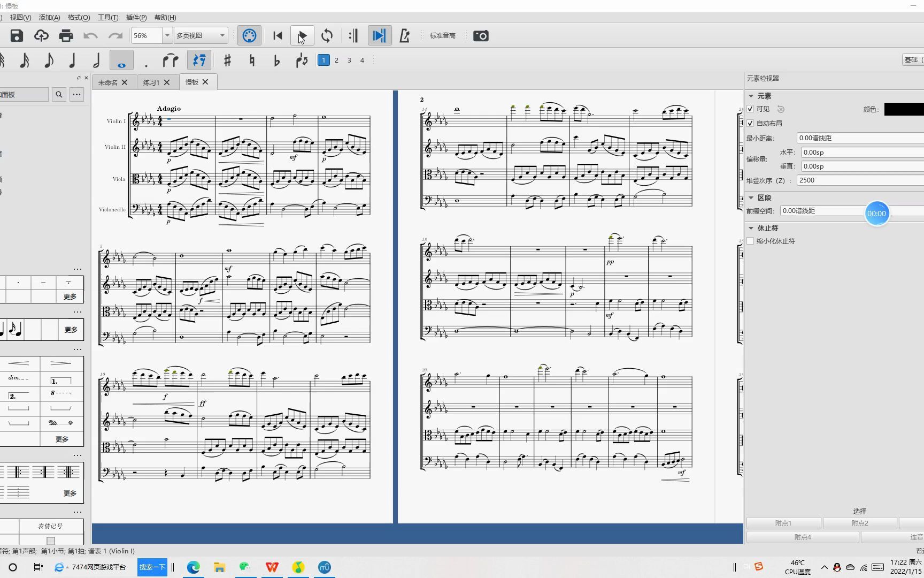Select the half note duration
This screenshot has height=578, width=924.
[x=97, y=60]
